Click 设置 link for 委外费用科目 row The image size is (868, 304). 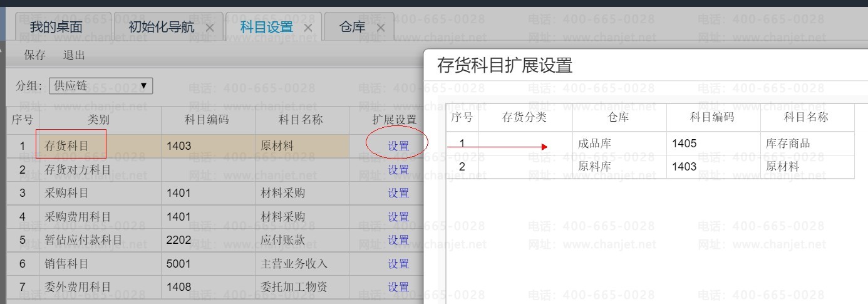tap(398, 287)
